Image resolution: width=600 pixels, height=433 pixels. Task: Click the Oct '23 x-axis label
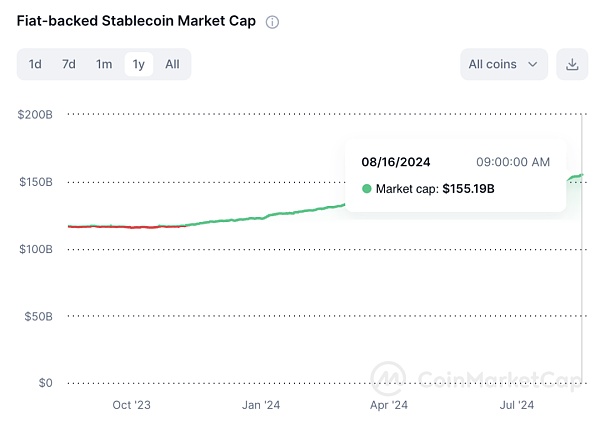tap(131, 405)
